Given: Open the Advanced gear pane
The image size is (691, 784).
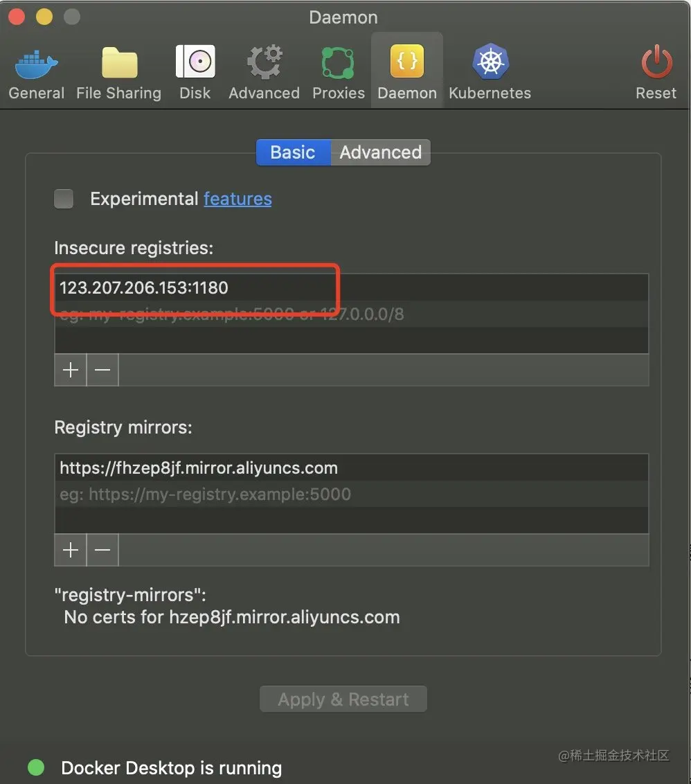Looking at the screenshot, I should click(x=264, y=73).
